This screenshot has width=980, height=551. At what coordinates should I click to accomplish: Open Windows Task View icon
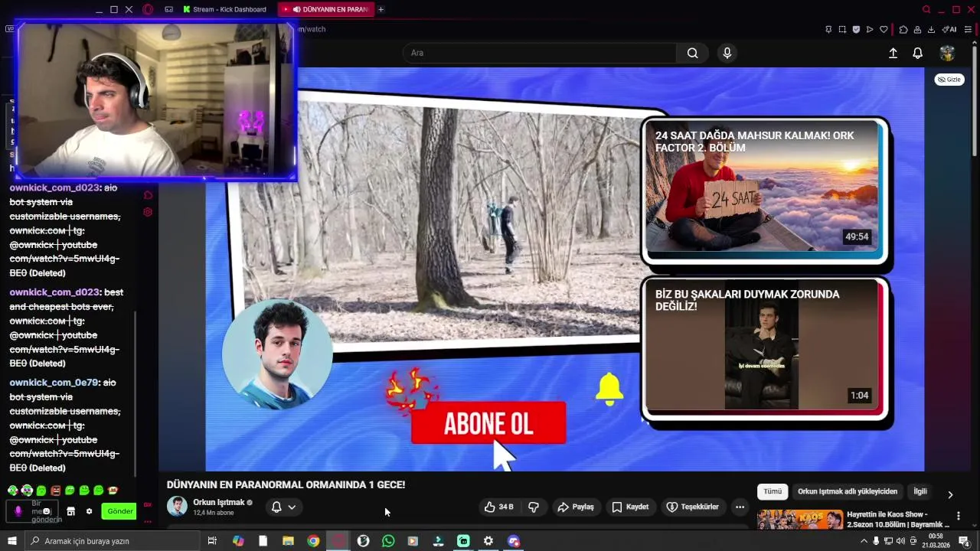212,541
